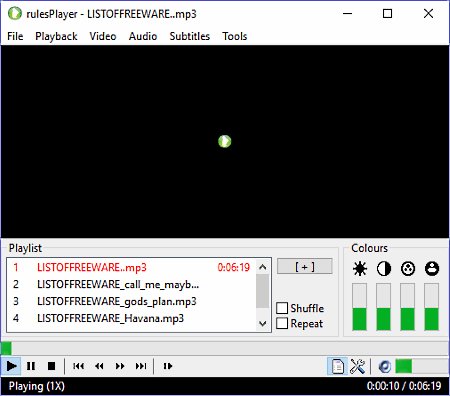
Task: Click the volume speaker mute icon
Action: pyautogui.click(x=385, y=366)
